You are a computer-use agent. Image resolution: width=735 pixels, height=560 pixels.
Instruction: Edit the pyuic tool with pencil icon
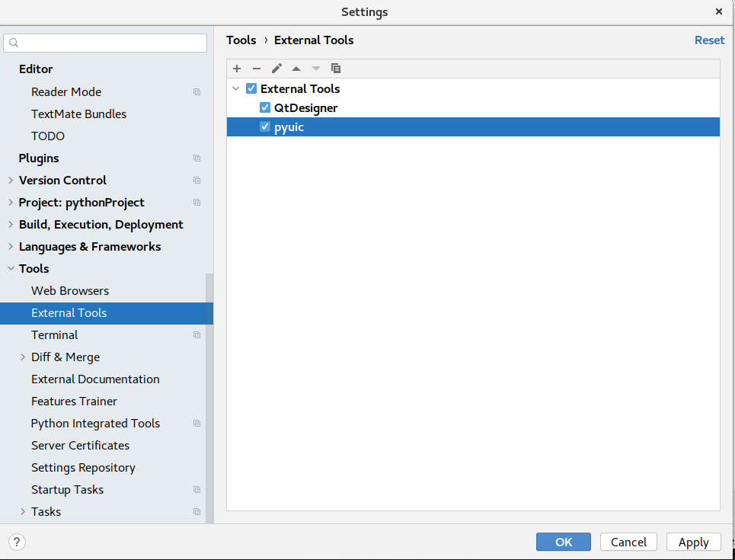click(x=276, y=69)
